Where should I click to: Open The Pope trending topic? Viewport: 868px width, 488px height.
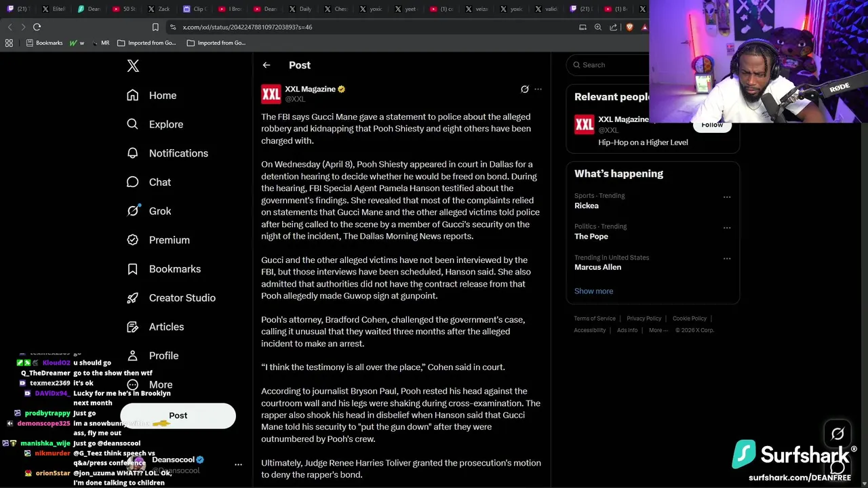click(x=591, y=237)
